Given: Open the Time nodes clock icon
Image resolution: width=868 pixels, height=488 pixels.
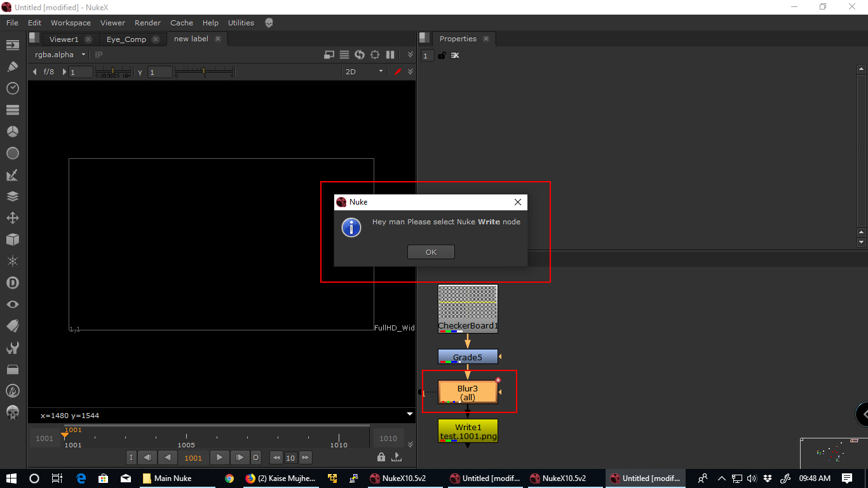Looking at the screenshot, I should tap(12, 88).
